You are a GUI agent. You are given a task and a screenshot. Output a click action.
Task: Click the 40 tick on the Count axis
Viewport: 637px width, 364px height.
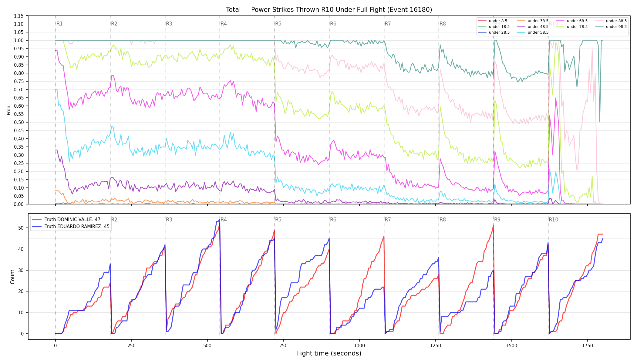click(21, 249)
